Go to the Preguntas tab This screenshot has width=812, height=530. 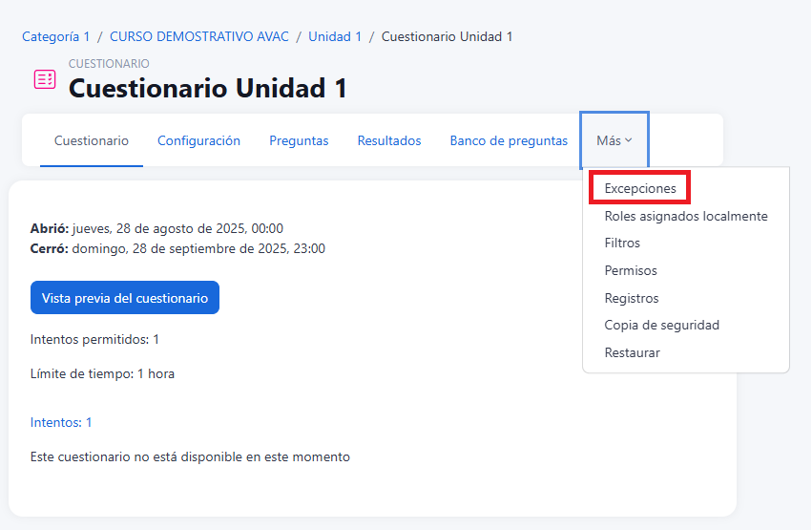299,140
